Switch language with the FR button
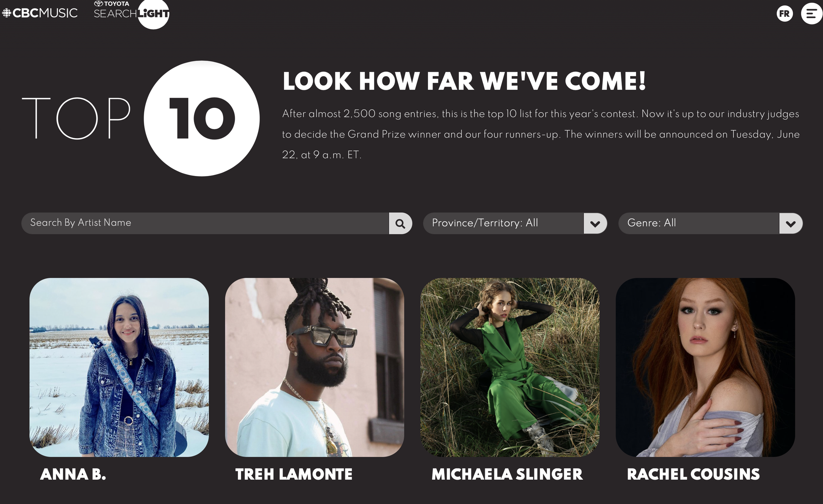823x504 pixels. [784, 13]
